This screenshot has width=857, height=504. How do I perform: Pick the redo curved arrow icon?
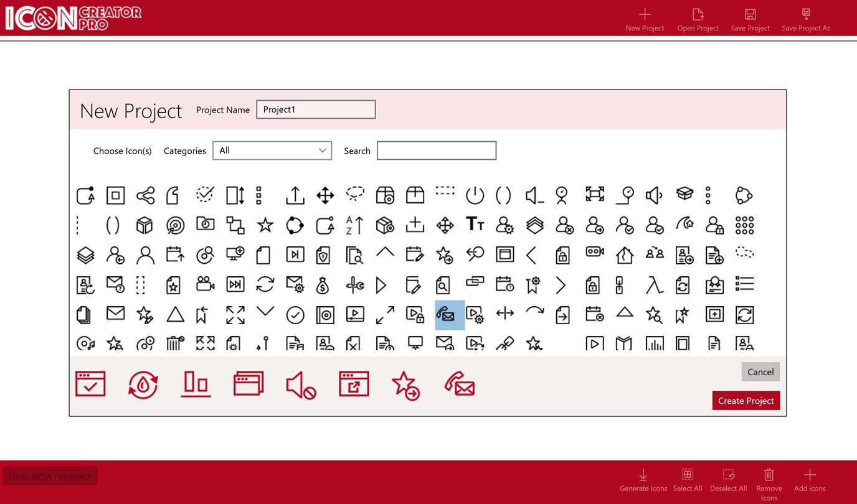pyautogui.click(x=534, y=310)
